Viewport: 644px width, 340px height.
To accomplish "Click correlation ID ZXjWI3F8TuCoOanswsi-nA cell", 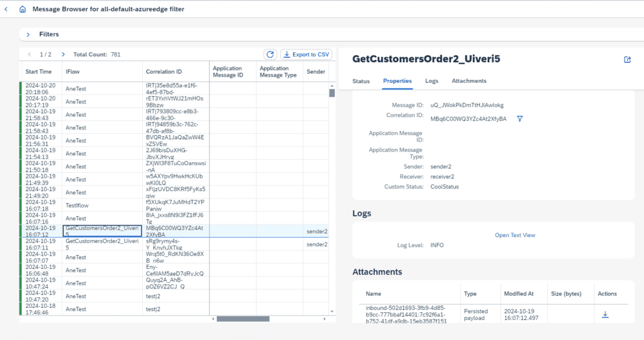I will coord(176,167).
